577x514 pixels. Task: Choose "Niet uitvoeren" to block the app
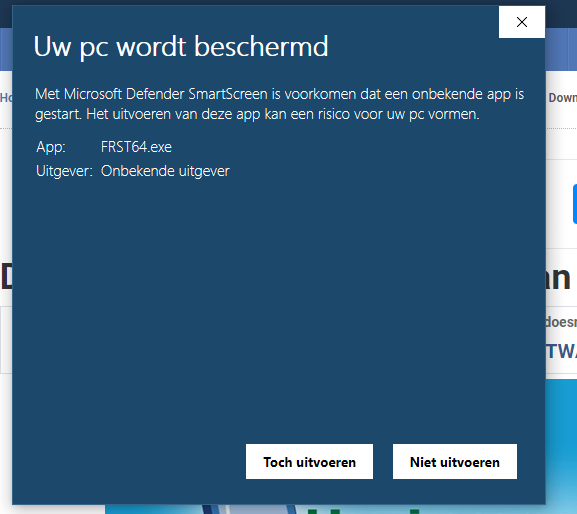click(454, 461)
